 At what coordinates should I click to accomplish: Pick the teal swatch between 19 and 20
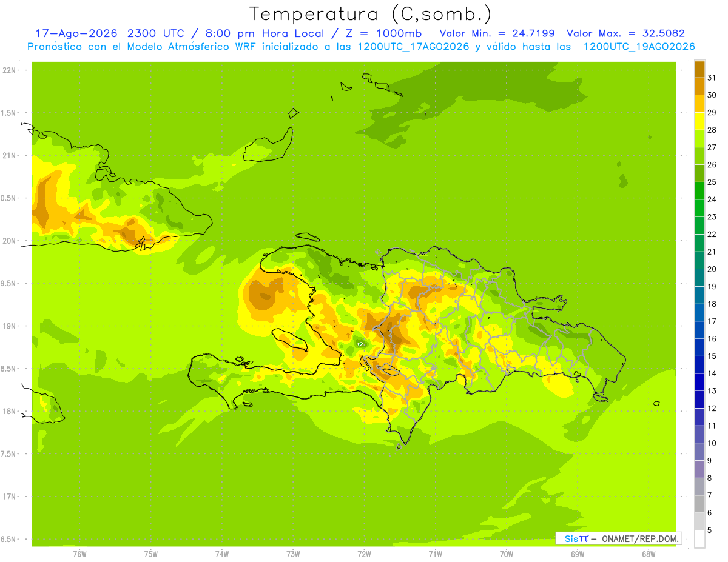point(699,278)
